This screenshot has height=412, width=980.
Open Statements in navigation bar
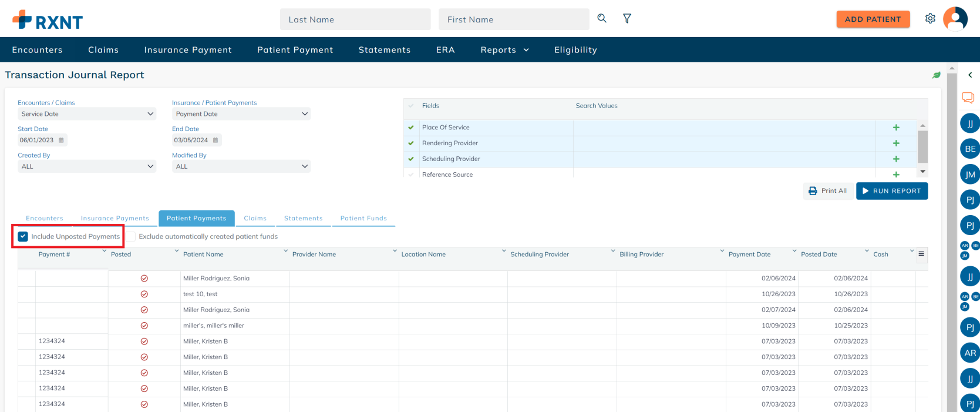pyautogui.click(x=385, y=50)
